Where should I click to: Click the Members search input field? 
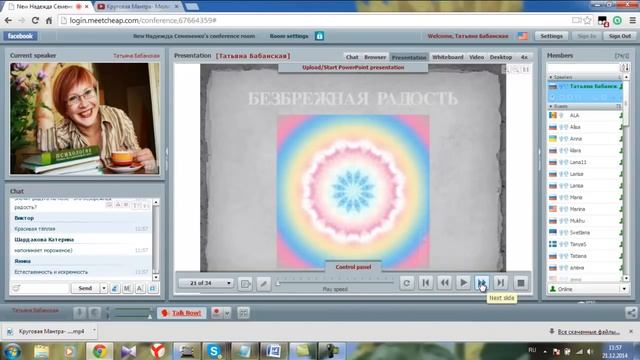click(x=583, y=68)
